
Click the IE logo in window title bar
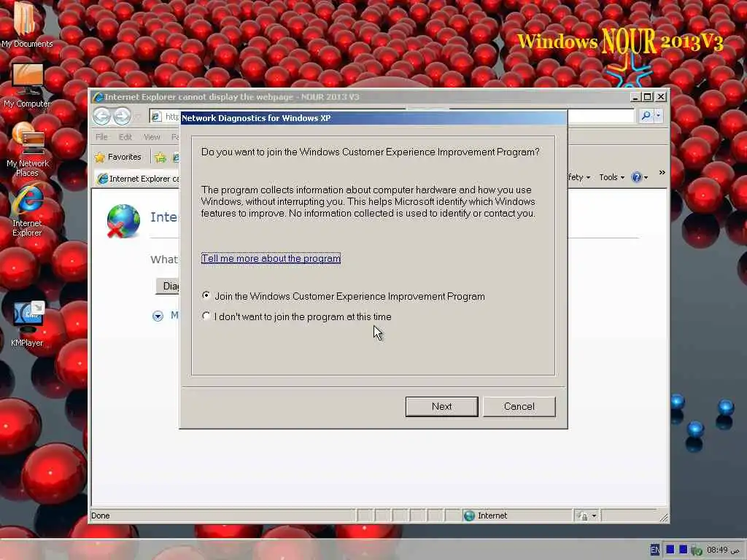[98, 97]
